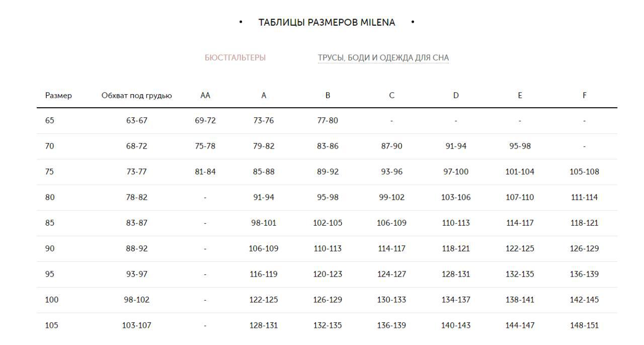Click the F cup column header
This screenshot has height=345, width=644.
(585, 95)
